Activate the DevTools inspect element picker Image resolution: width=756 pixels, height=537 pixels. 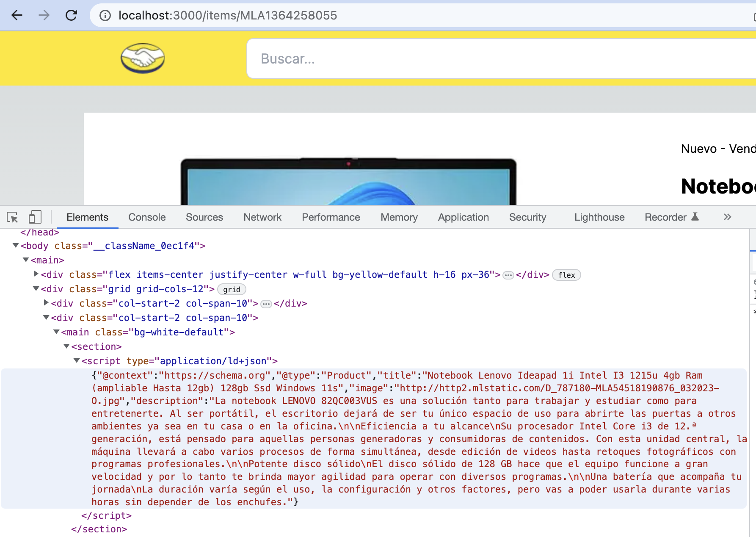12,217
